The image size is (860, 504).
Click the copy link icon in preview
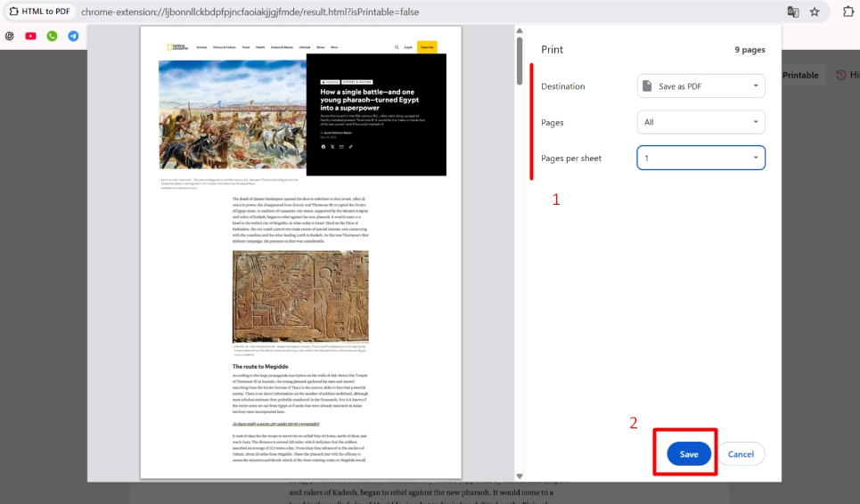coord(351,147)
